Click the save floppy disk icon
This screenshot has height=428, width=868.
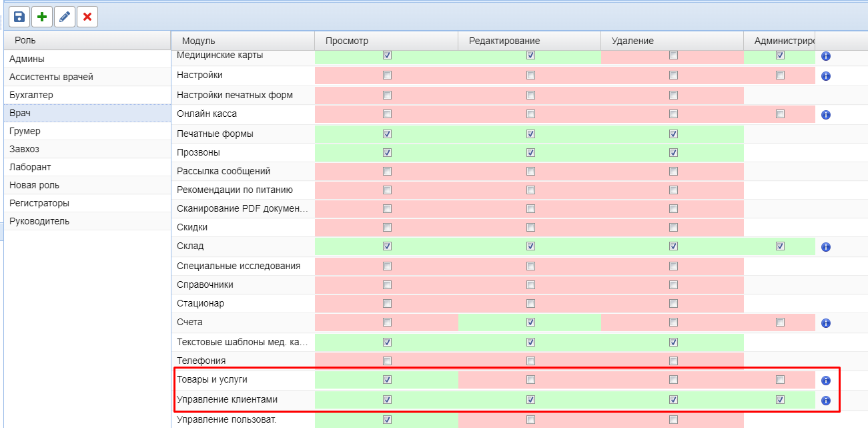(19, 17)
